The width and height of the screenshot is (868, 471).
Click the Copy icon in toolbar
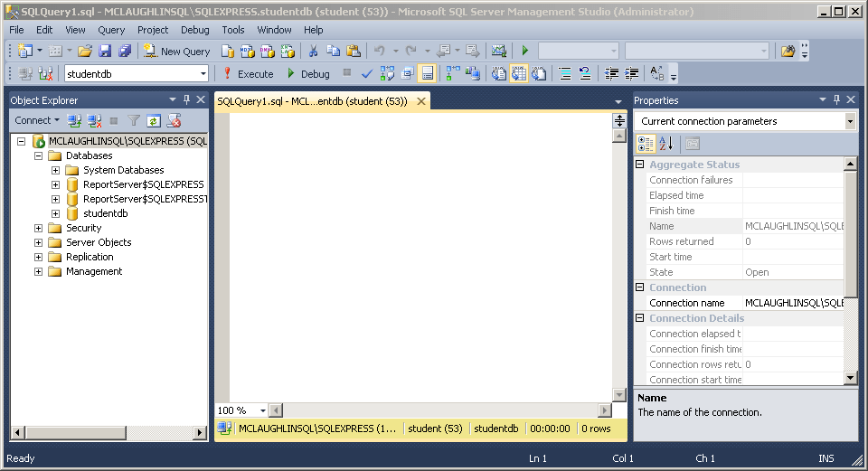[x=333, y=51]
